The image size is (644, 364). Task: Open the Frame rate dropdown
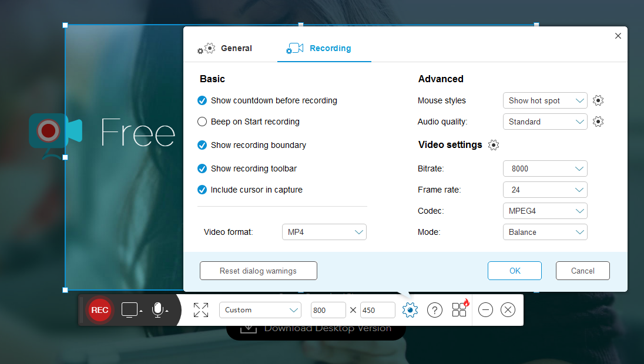(545, 190)
